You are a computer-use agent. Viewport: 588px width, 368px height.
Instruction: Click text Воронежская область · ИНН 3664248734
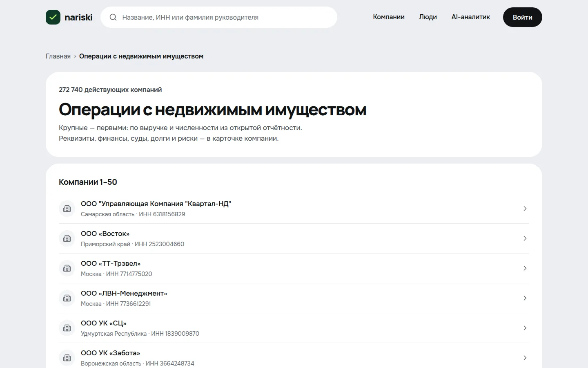[138, 364]
